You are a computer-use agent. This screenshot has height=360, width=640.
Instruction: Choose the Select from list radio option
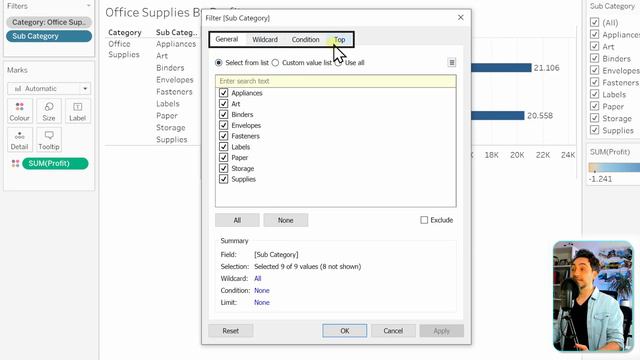point(219,62)
